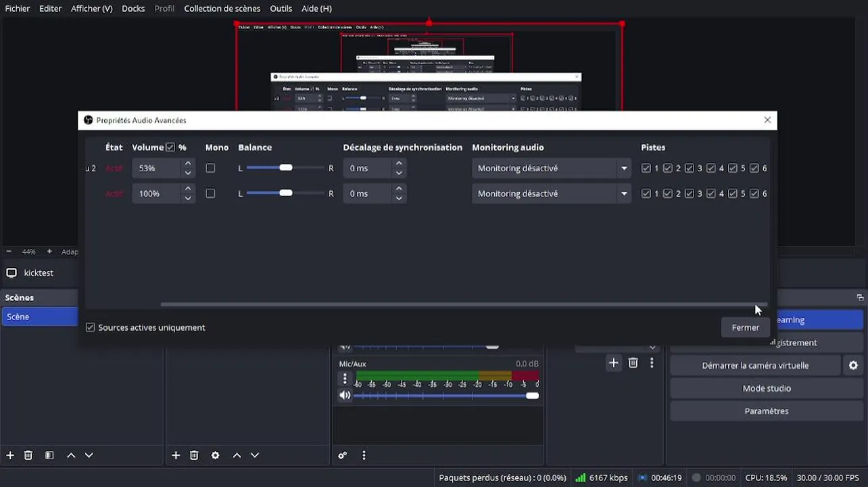Increase the 100% volume with up arrow
Screen dimensions: 868x487
[x=188, y=189]
